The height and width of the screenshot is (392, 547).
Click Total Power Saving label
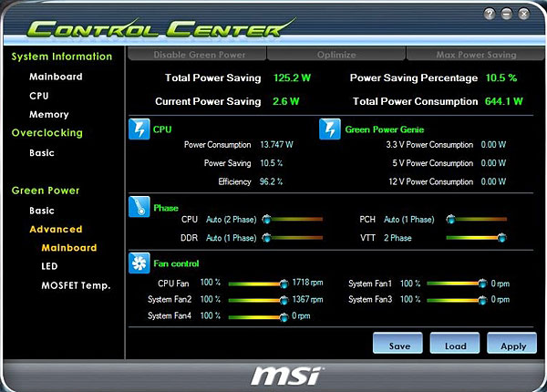(212, 77)
